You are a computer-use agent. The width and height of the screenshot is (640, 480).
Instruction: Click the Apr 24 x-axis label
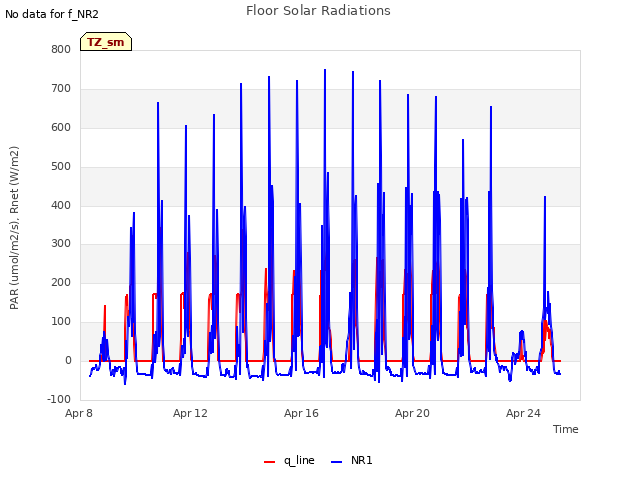click(x=523, y=413)
